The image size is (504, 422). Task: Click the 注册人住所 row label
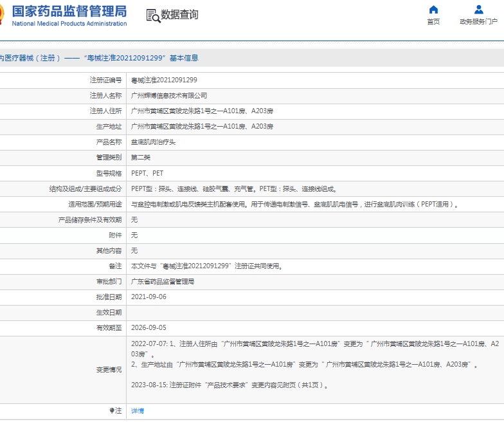pos(105,111)
